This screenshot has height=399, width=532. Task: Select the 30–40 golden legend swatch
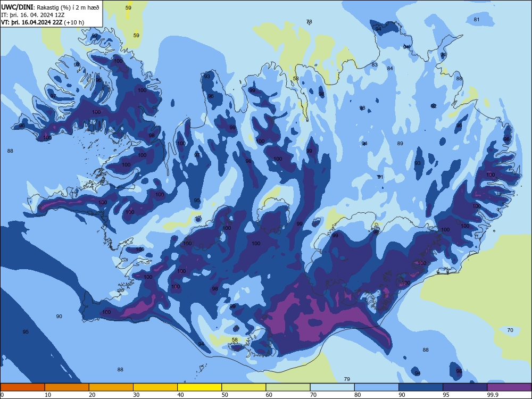click(x=155, y=387)
